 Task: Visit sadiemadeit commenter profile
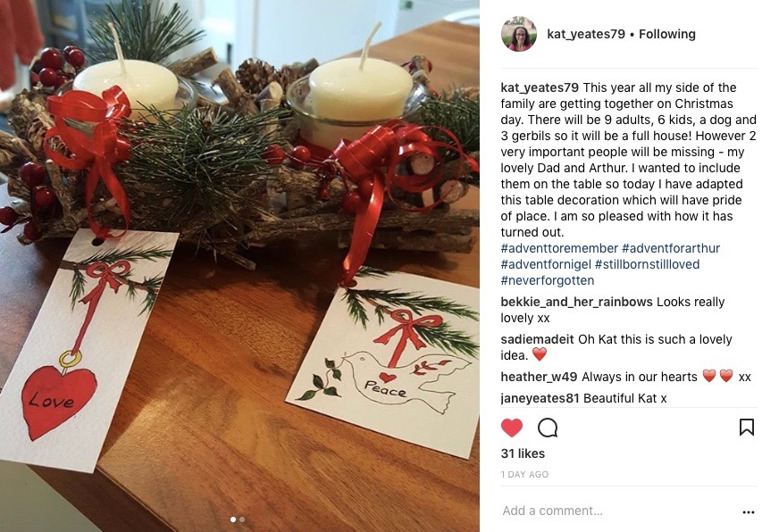pyautogui.click(x=538, y=339)
